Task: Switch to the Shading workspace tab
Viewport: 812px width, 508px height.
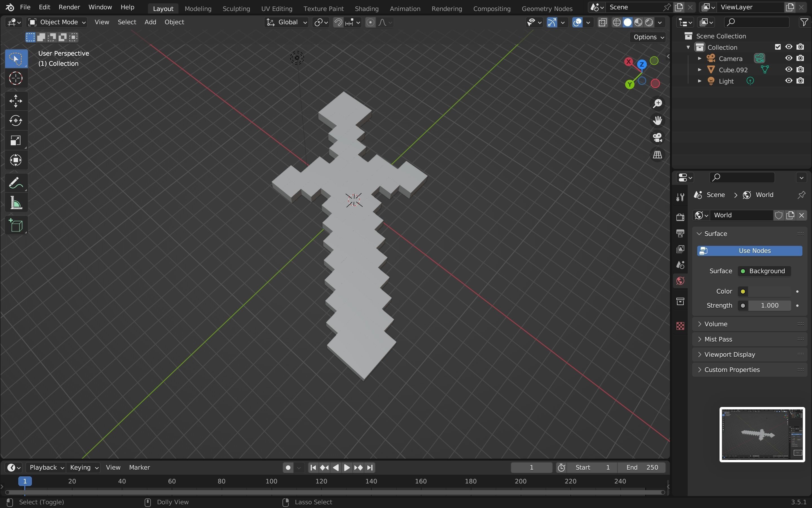Action: [x=367, y=9]
